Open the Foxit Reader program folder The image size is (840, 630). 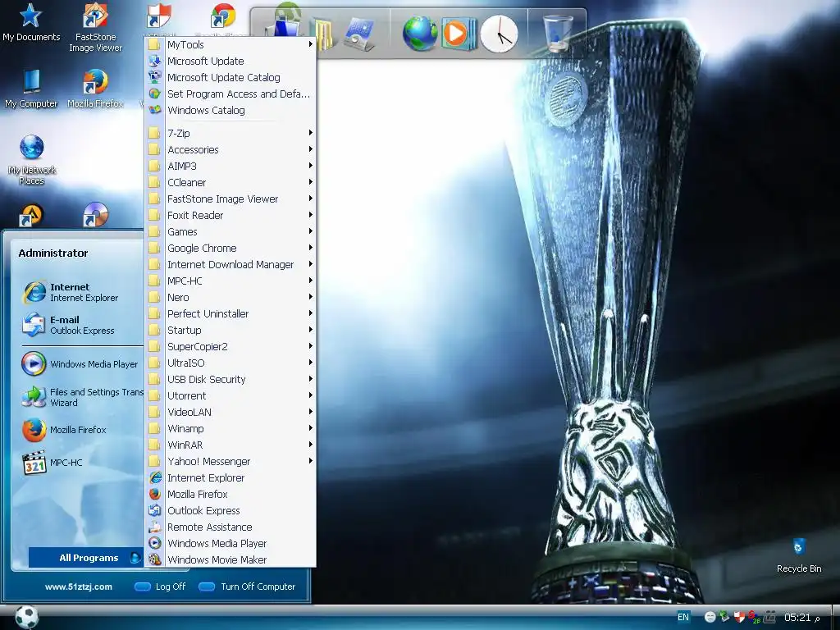tap(231, 216)
